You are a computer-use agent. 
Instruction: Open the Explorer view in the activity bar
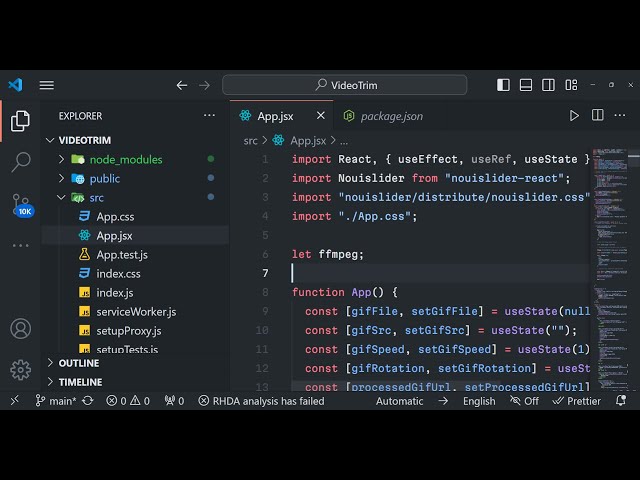tap(20, 121)
